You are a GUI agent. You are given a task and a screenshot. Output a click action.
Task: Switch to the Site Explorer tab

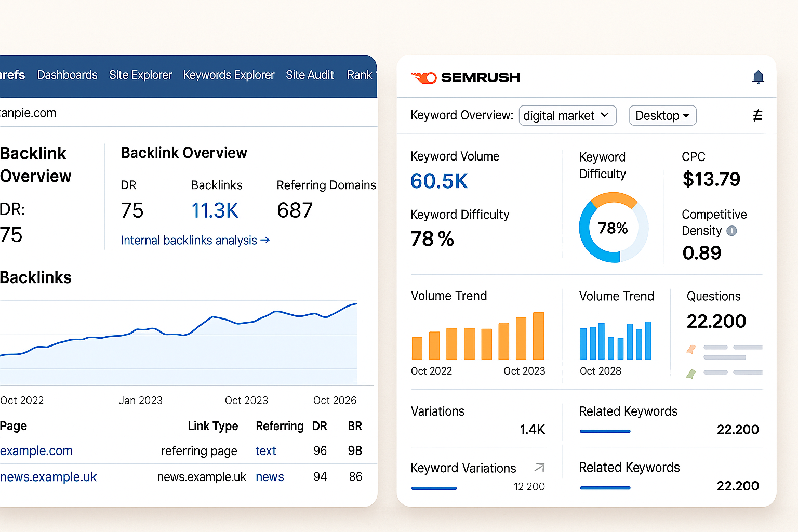click(140, 75)
